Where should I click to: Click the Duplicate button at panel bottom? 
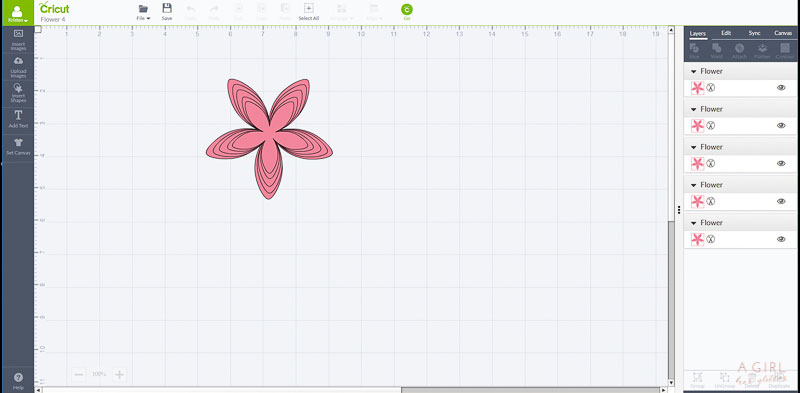point(779,380)
